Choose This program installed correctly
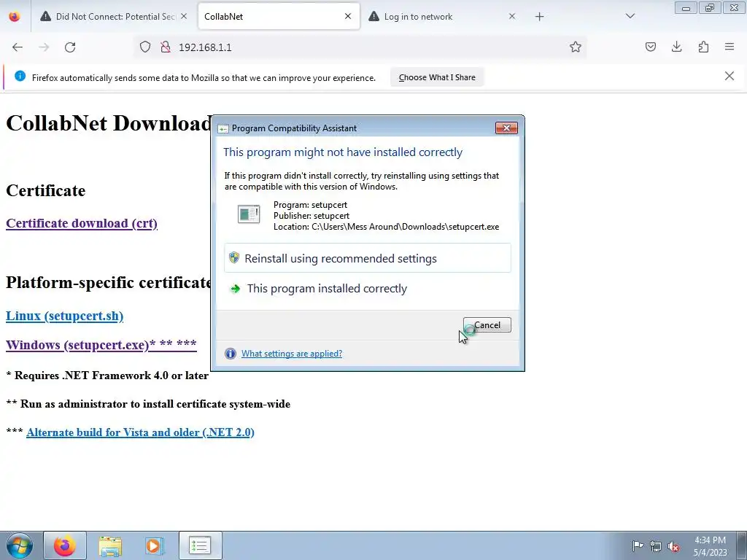This screenshot has width=747, height=560. point(368,289)
